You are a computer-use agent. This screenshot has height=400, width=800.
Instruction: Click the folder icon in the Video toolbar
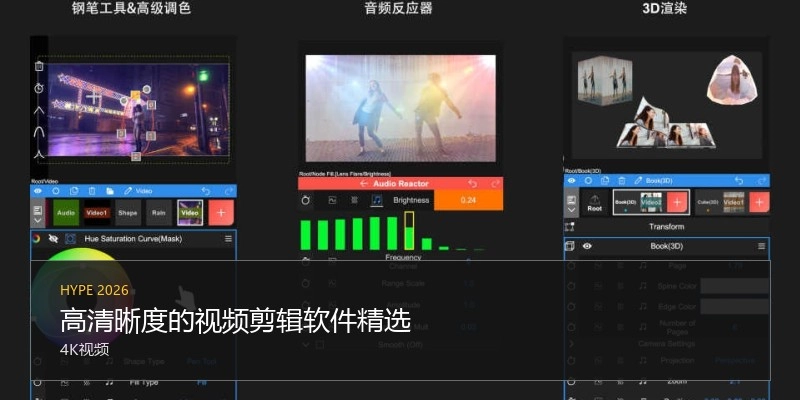point(110,191)
